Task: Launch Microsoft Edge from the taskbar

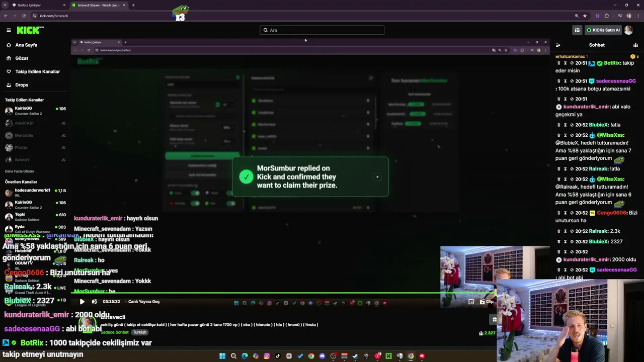Action: 245,356
